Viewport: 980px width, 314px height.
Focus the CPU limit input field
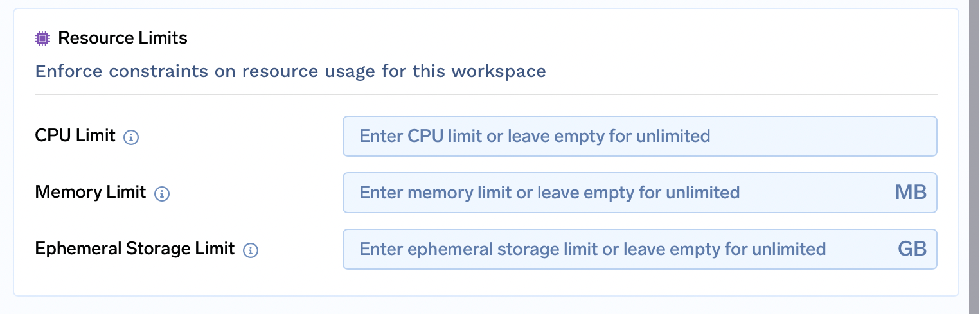[639, 136]
